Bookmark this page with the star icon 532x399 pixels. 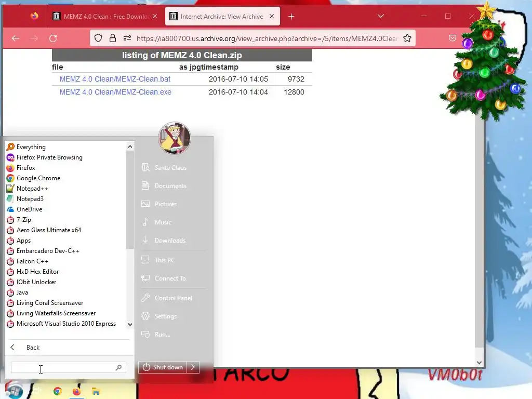point(407,38)
